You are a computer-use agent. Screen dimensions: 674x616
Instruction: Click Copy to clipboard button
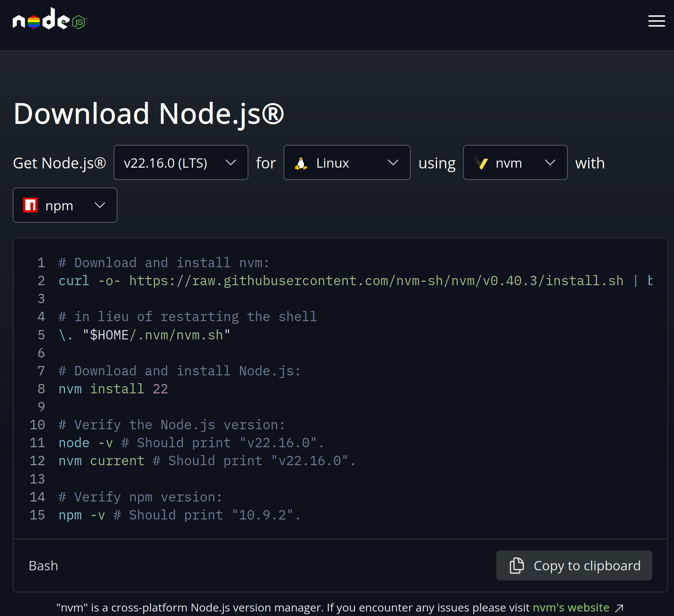click(574, 565)
